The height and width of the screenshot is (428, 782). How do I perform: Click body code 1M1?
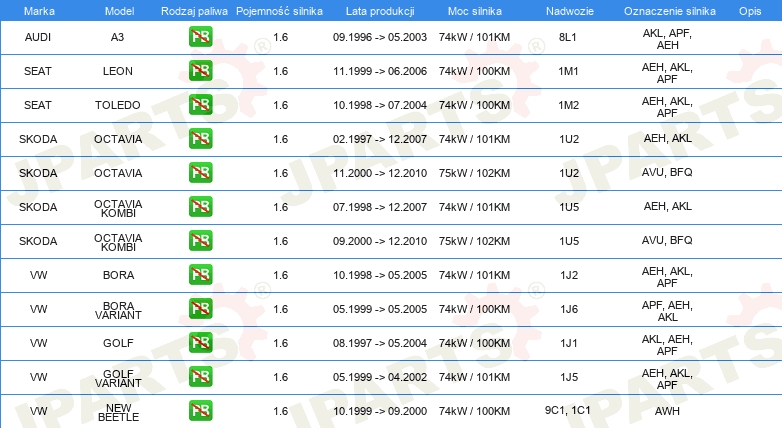(569, 71)
